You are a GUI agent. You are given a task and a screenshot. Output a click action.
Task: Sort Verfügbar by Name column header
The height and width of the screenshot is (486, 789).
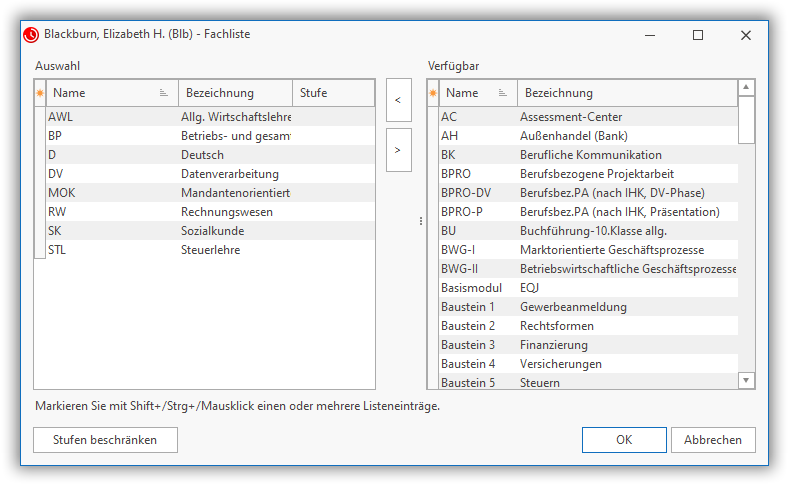point(478,93)
